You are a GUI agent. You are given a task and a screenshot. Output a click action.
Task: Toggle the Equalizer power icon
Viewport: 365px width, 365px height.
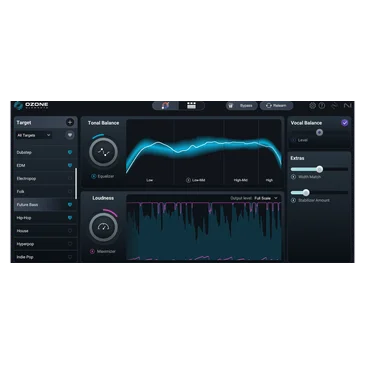pos(94,176)
